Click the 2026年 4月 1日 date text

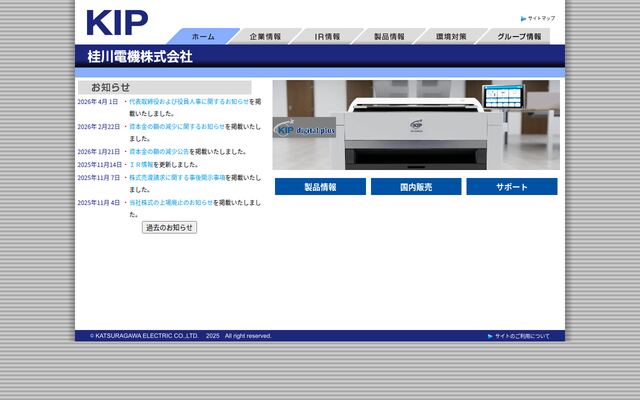click(x=98, y=102)
